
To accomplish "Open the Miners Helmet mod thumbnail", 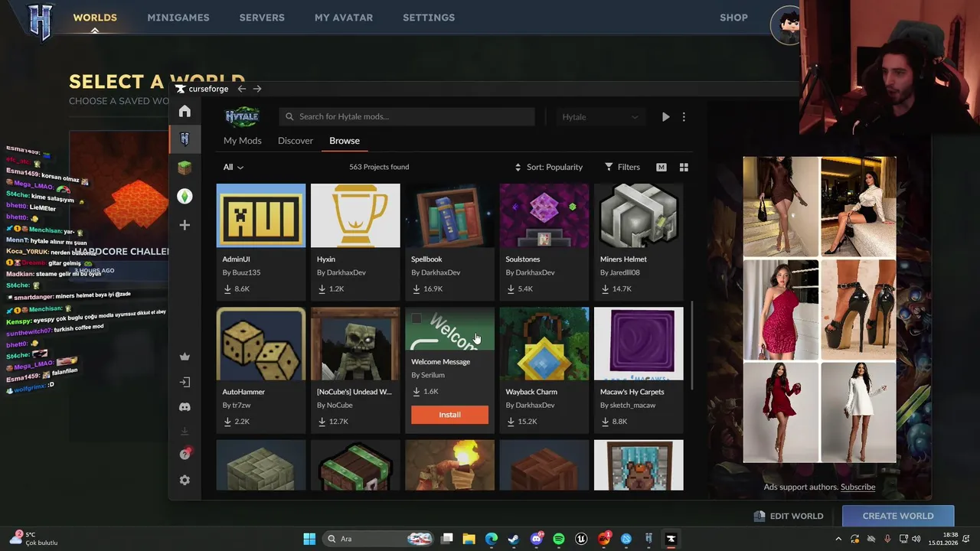I will pyautogui.click(x=639, y=215).
